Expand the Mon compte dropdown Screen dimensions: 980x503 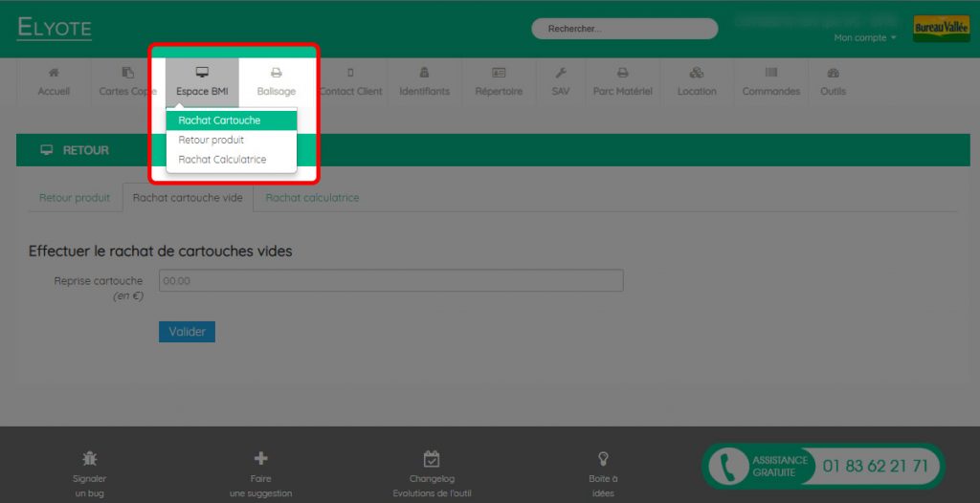coord(865,38)
